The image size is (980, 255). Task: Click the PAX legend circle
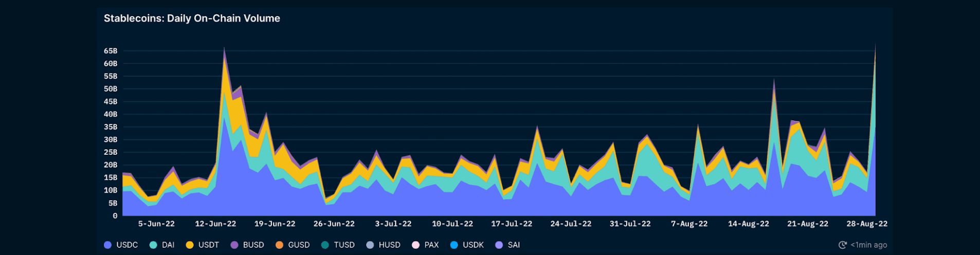click(416, 245)
